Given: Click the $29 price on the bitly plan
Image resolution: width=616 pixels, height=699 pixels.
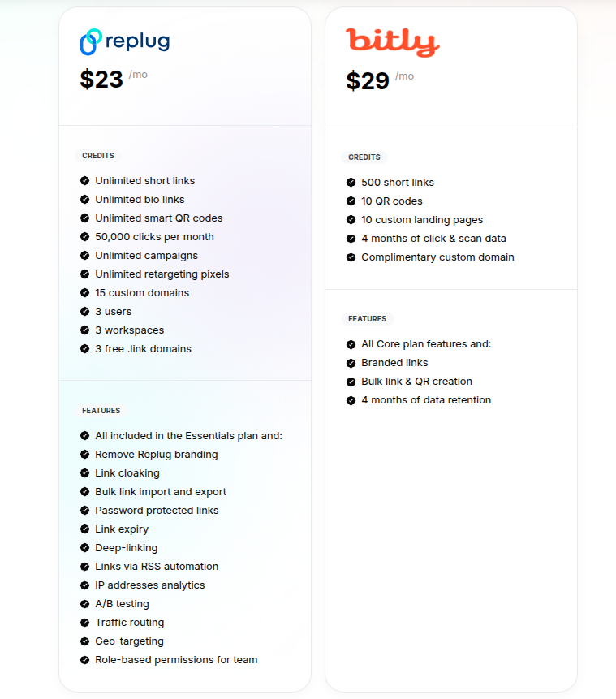Looking at the screenshot, I should tap(366, 80).
